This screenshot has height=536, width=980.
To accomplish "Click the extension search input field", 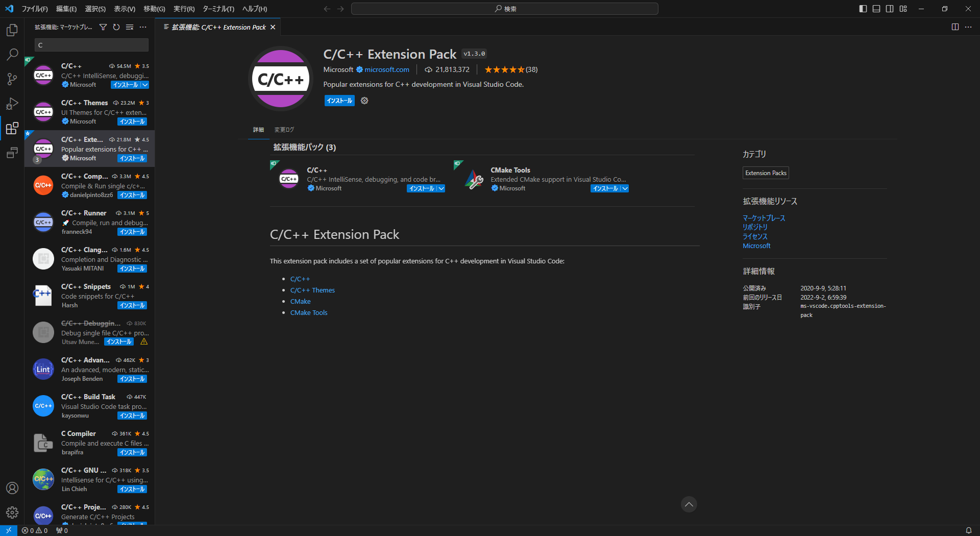I will 91,45.
